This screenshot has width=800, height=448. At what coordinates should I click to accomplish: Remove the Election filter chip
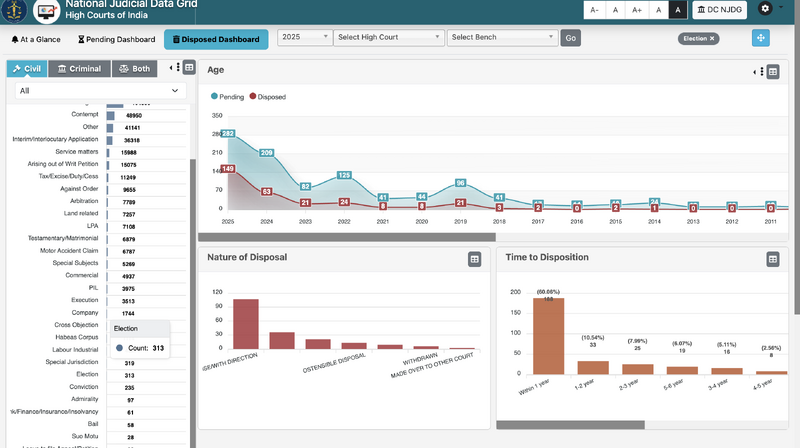click(713, 38)
